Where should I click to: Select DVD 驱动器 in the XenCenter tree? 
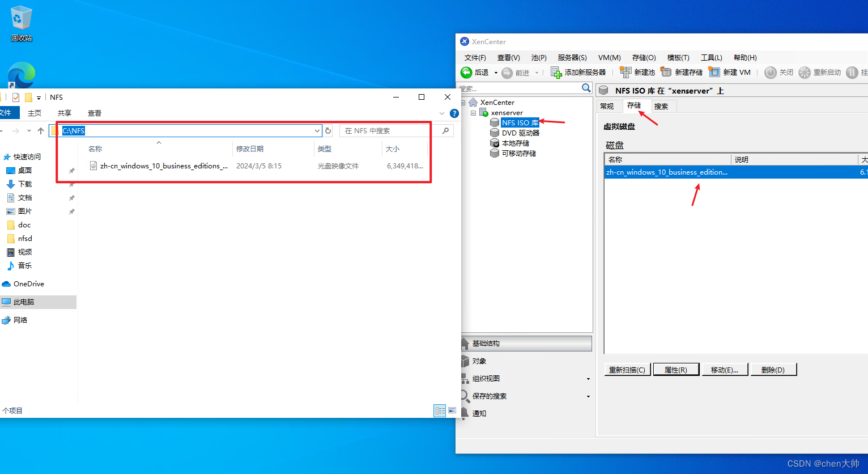pos(520,133)
